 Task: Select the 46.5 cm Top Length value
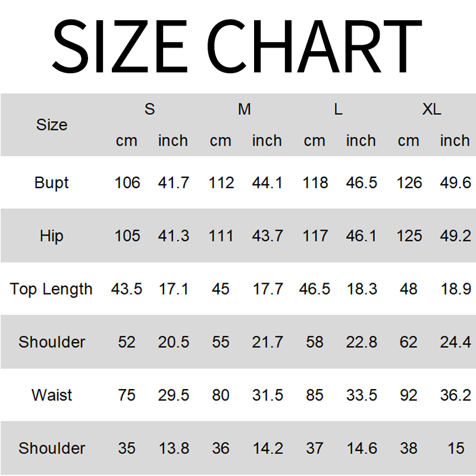[315, 289]
